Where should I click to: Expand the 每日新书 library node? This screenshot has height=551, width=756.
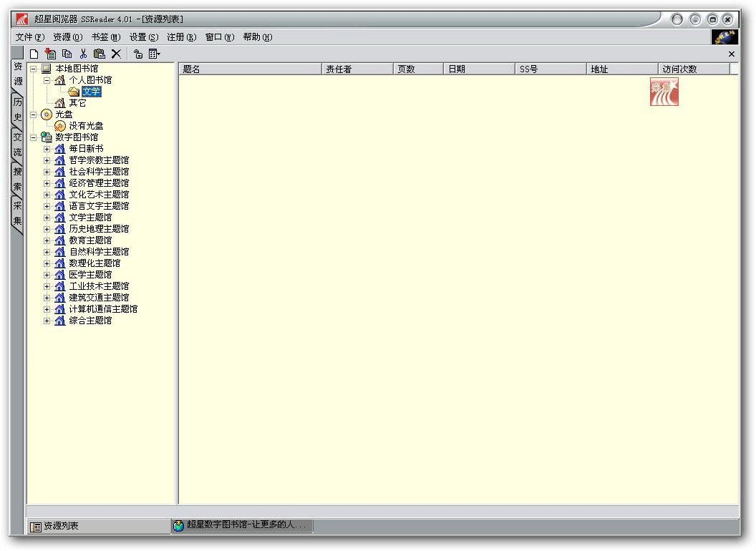(x=47, y=149)
